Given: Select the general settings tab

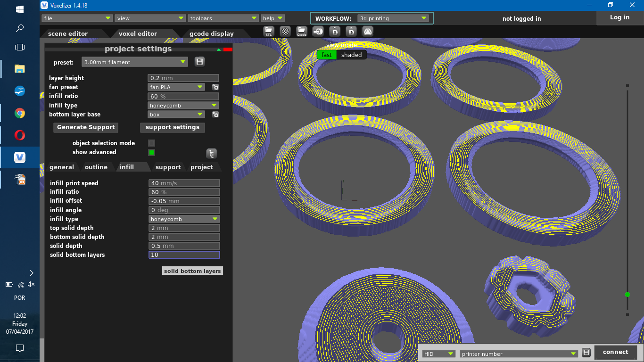Looking at the screenshot, I should [62, 167].
